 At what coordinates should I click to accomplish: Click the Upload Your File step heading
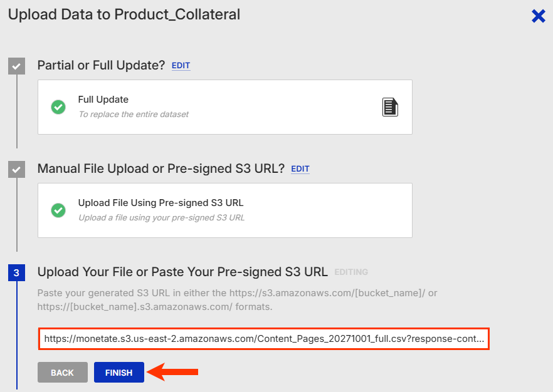click(x=182, y=272)
